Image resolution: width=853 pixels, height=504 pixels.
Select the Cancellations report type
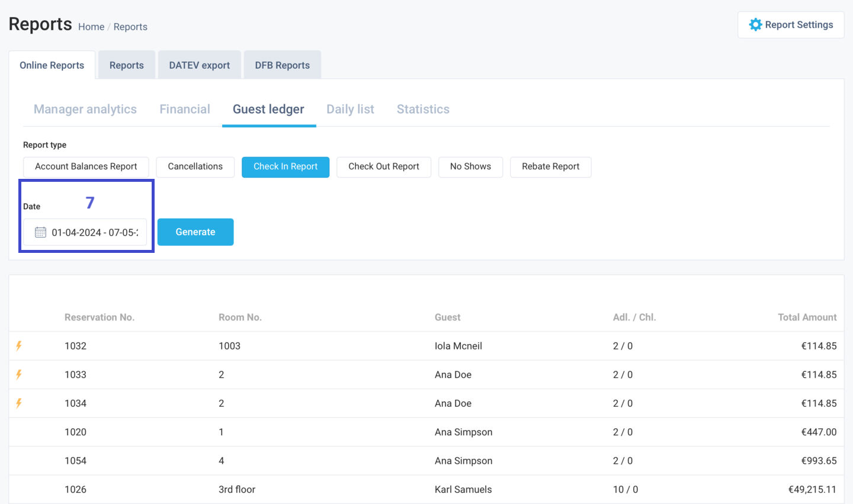coord(195,166)
